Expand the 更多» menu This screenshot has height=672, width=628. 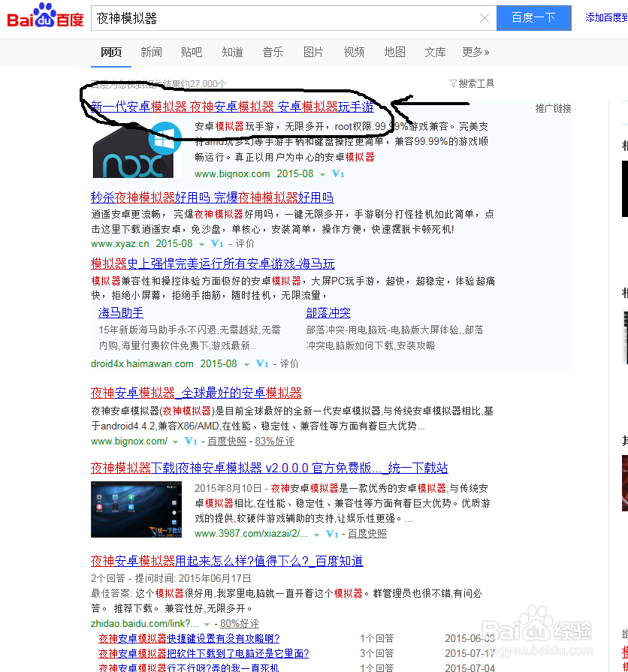[x=476, y=53]
